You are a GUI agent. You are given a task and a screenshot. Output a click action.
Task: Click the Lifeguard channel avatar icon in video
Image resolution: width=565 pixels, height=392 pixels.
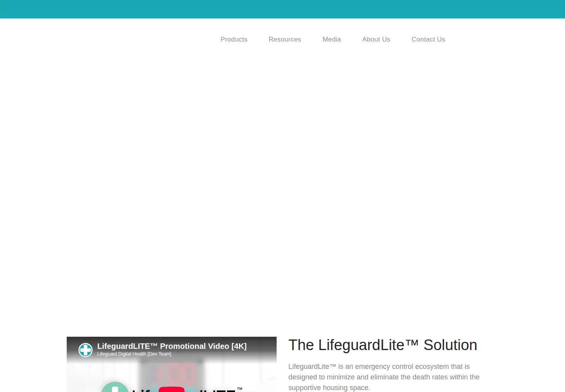[86, 350]
